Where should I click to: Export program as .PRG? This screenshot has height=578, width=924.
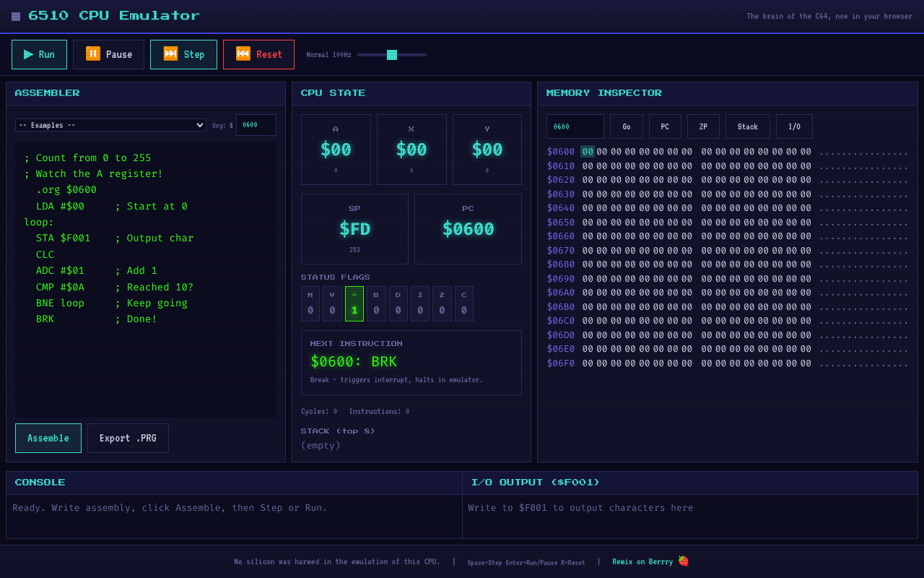click(x=128, y=438)
